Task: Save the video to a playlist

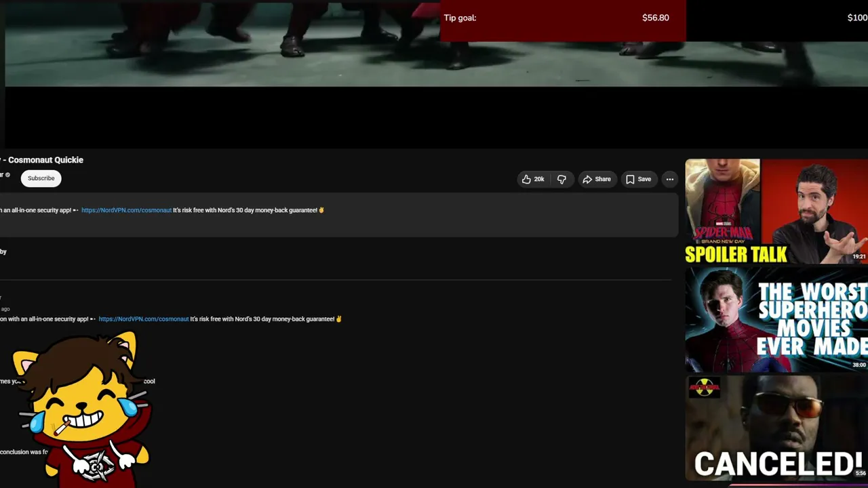Action: 638,179
